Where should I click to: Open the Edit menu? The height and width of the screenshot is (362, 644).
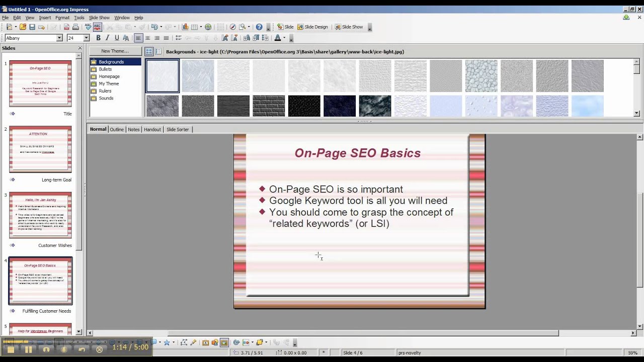(17, 18)
